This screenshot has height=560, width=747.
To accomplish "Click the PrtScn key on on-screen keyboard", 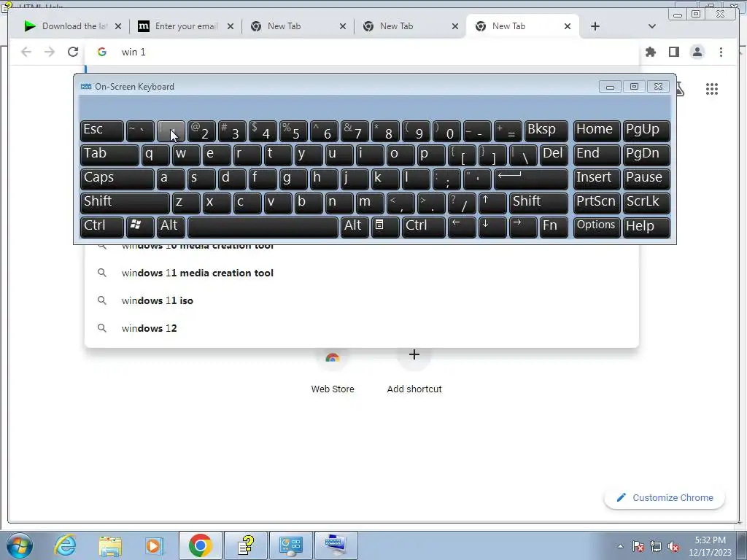I will pyautogui.click(x=597, y=203).
